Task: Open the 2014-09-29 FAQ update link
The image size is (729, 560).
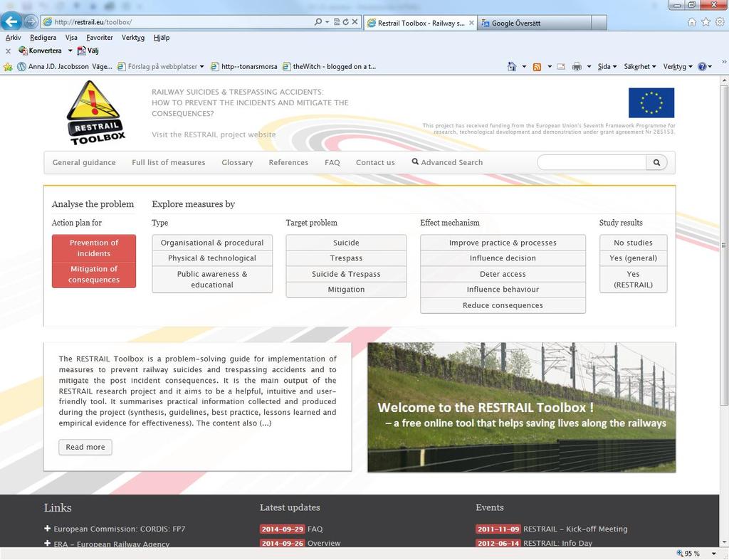Action: (291, 529)
